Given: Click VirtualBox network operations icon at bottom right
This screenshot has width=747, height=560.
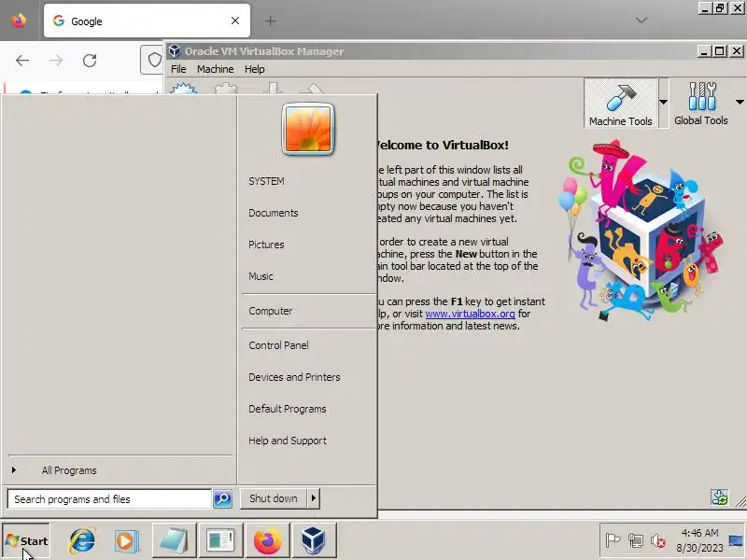Looking at the screenshot, I should (x=719, y=497).
